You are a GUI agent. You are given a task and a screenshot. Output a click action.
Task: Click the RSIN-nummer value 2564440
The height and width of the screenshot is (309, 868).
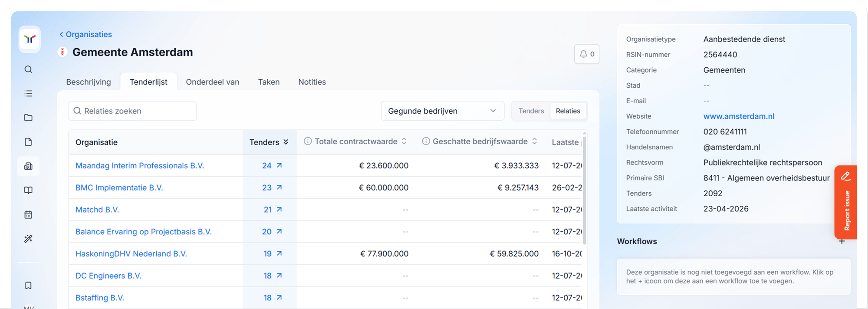tap(720, 55)
